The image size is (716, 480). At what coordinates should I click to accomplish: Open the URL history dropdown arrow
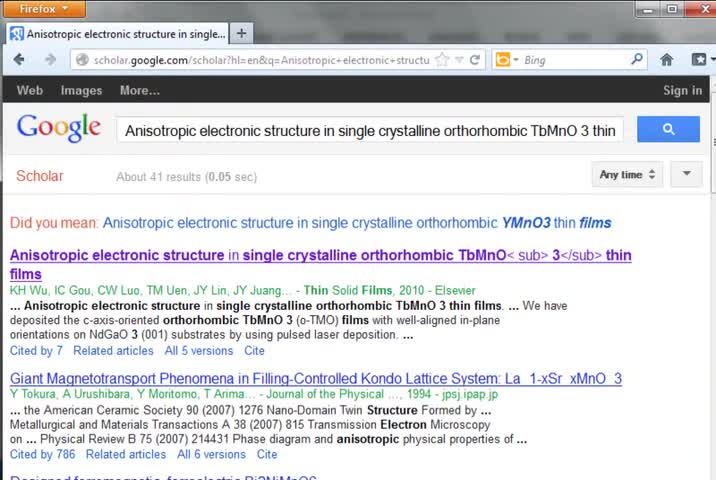(460, 60)
